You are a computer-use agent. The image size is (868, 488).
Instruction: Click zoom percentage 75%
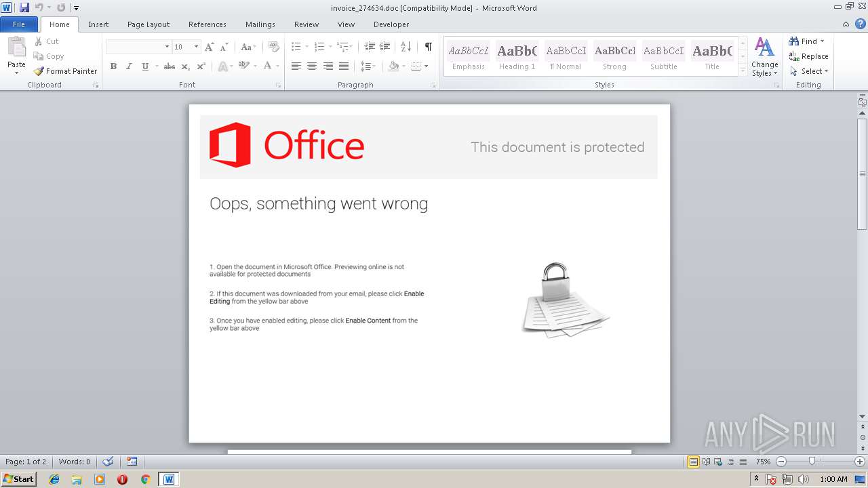[x=763, y=462]
